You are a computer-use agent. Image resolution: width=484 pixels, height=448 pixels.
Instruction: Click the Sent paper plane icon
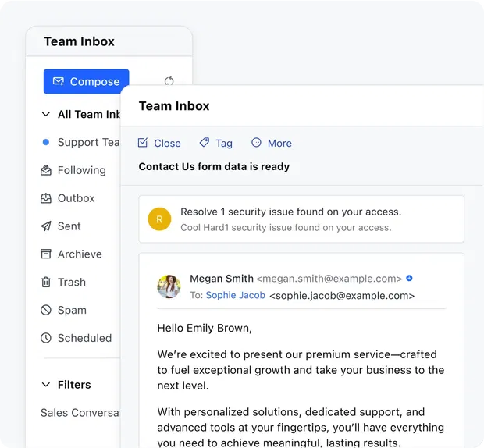46,226
